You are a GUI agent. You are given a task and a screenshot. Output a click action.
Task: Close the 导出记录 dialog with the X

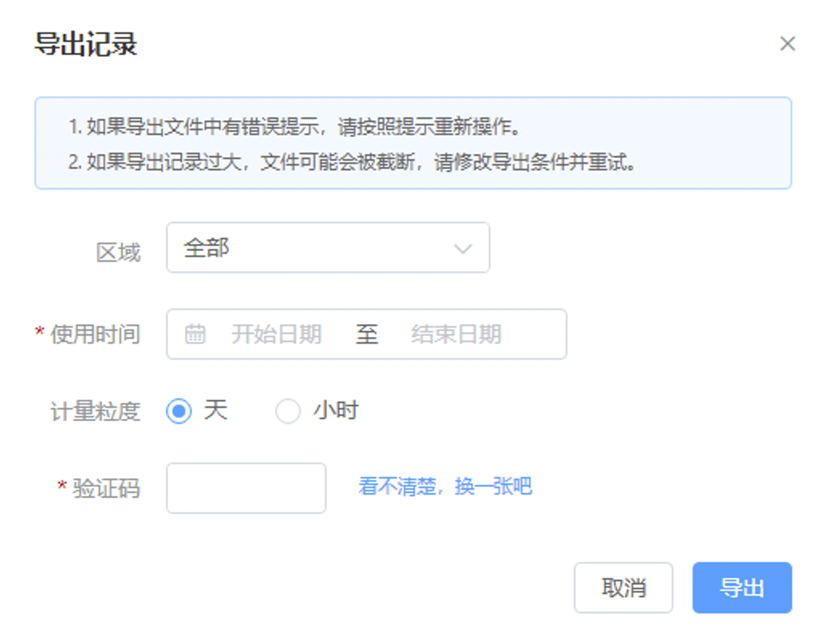click(787, 43)
